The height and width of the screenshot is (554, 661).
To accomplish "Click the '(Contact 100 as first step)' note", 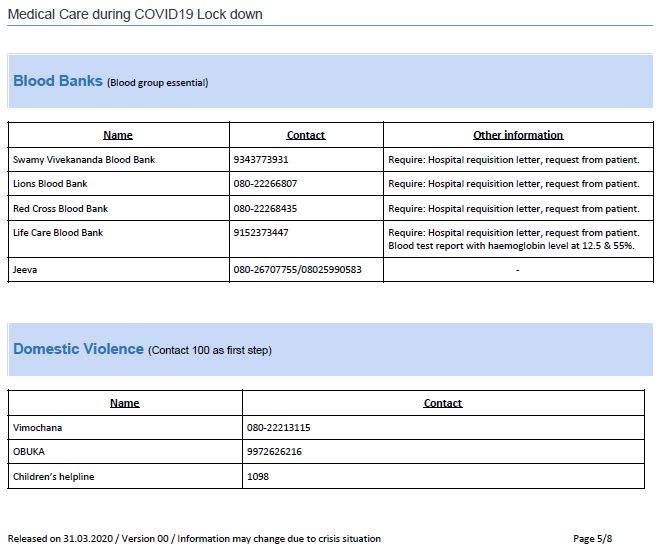I will (x=210, y=350).
